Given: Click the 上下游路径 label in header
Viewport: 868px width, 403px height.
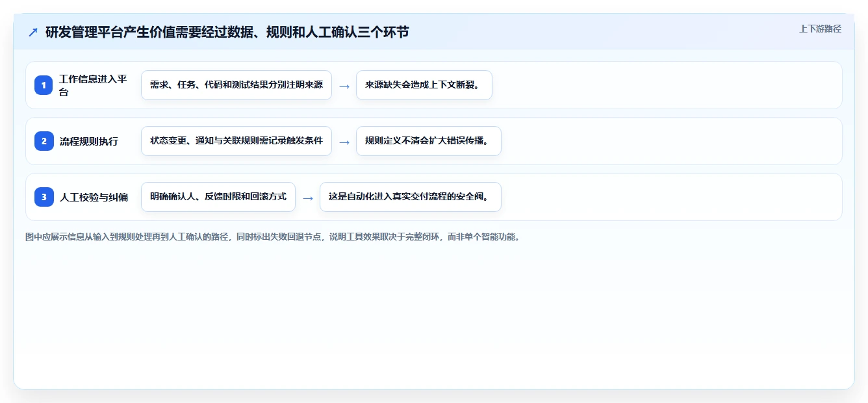Looking at the screenshot, I should (x=820, y=29).
